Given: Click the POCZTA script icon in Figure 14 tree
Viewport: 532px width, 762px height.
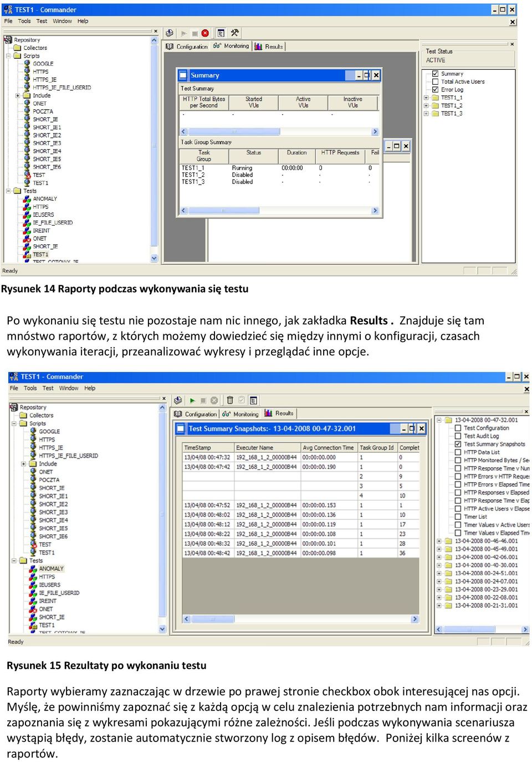Looking at the screenshot, I should [x=27, y=111].
